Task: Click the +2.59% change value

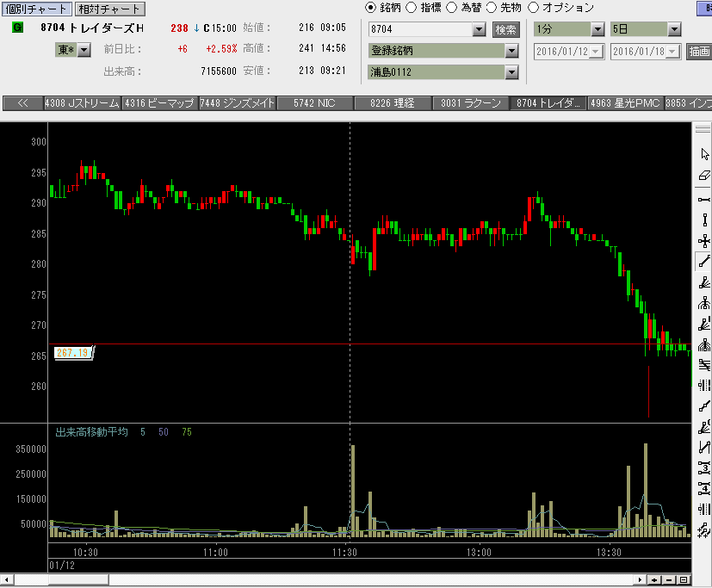Action: tap(221, 49)
